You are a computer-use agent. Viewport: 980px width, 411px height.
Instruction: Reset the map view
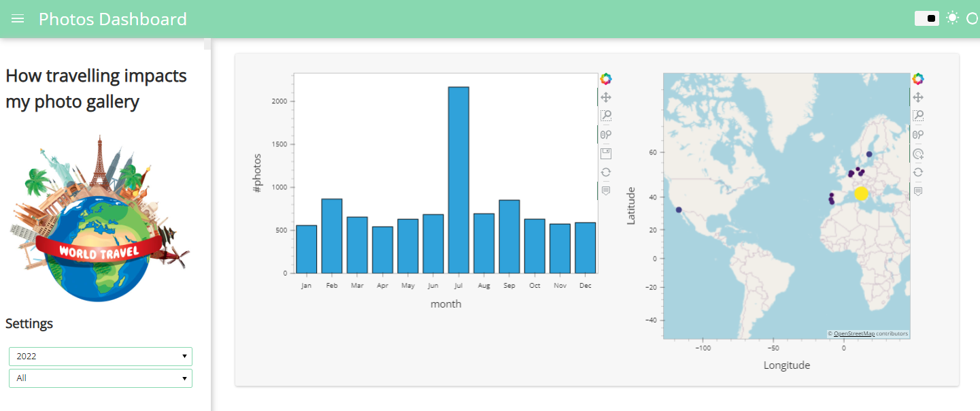coord(918,172)
